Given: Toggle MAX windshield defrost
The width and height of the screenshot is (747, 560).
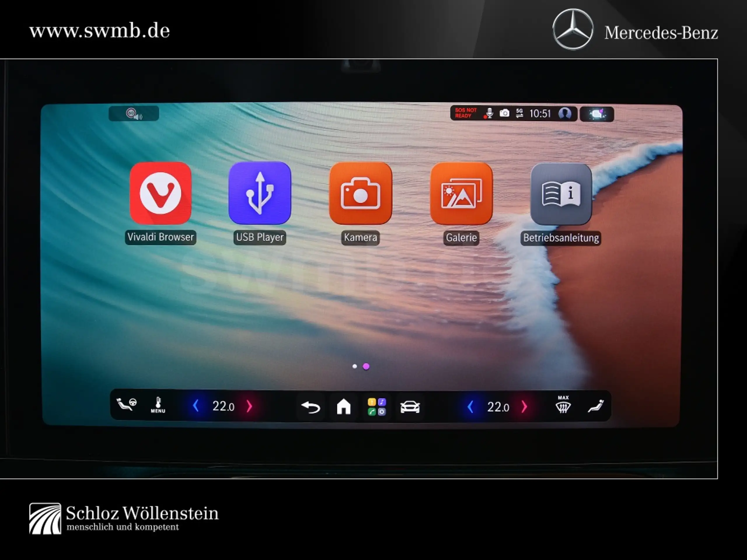Looking at the screenshot, I should (563, 404).
